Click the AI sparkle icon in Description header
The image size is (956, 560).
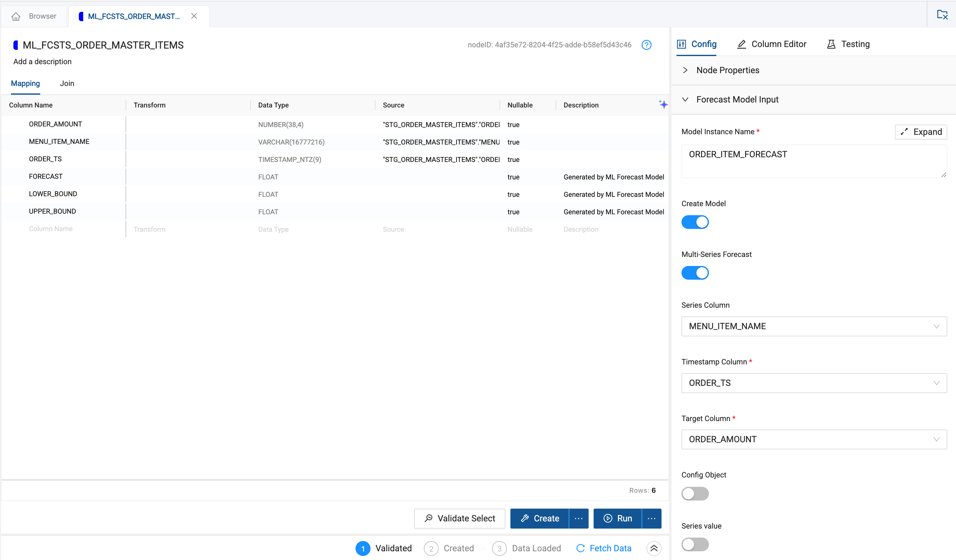pos(663,104)
